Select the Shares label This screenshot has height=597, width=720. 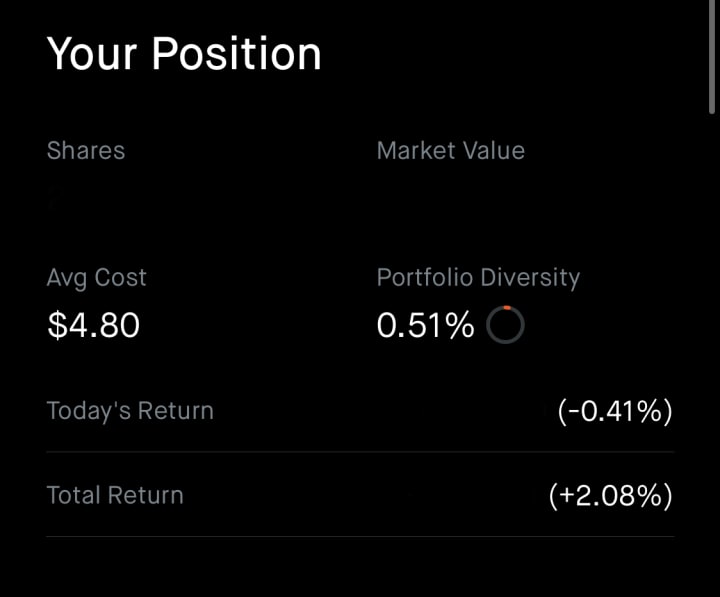tap(86, 151)
